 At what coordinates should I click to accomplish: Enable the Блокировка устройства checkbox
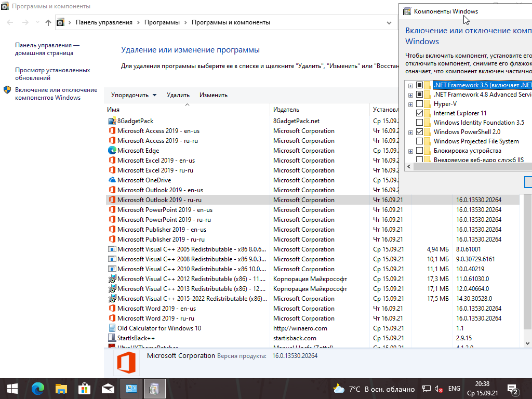419,150
